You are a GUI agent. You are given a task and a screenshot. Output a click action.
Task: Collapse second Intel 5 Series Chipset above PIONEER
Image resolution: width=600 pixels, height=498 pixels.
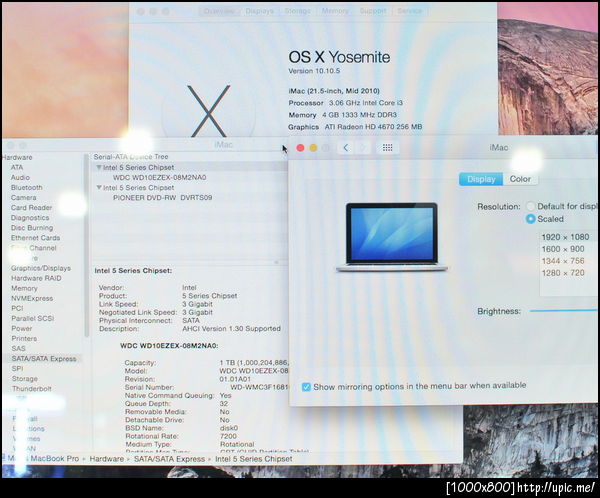[99, 188]
